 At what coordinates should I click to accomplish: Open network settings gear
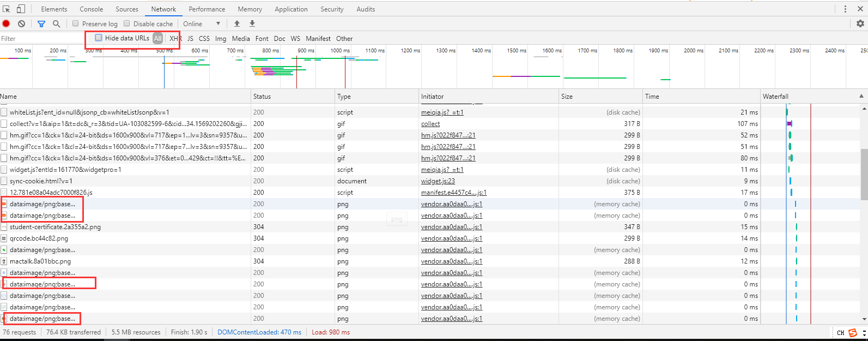pos(860,23)
